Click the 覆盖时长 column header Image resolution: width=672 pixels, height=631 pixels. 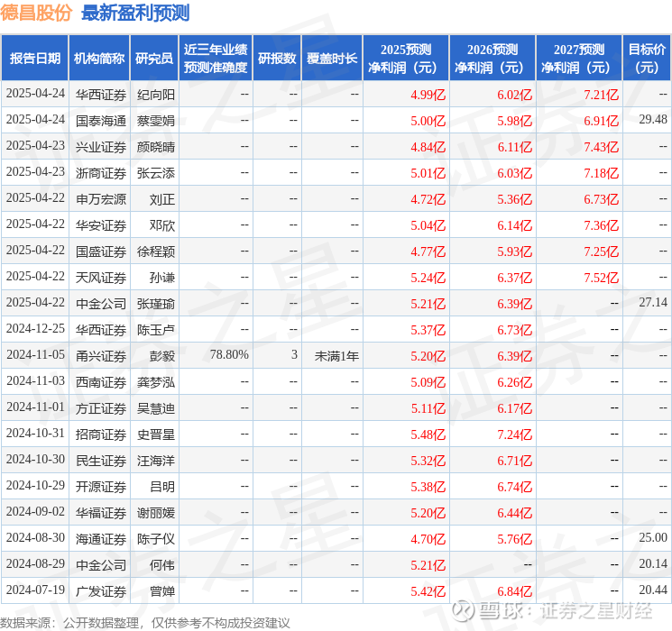click(x=332, y=58)
